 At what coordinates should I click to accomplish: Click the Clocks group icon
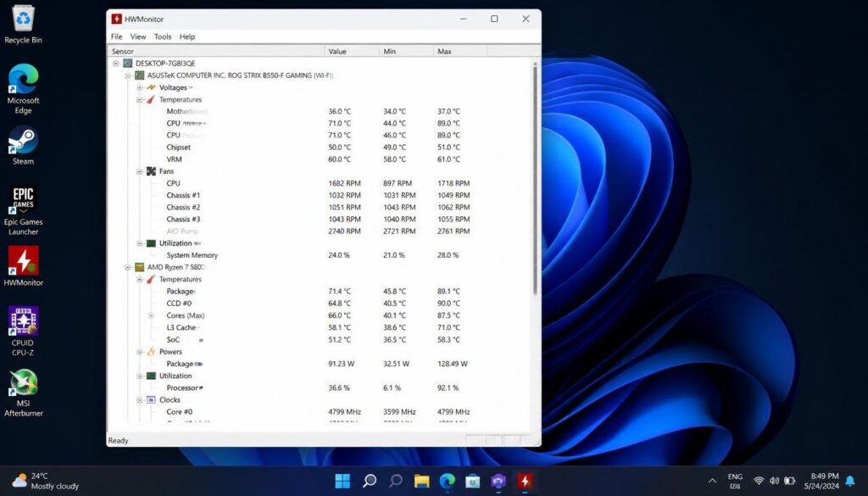click(x=151, y=399)
